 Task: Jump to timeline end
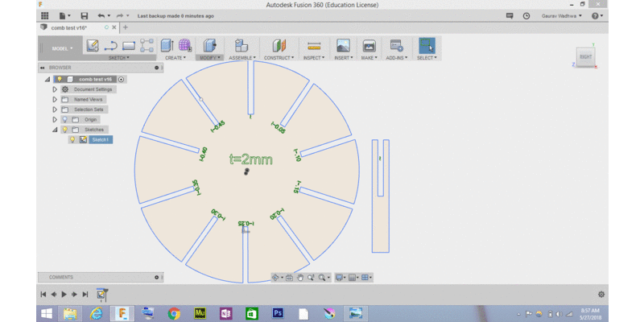[x=85, y=294]
